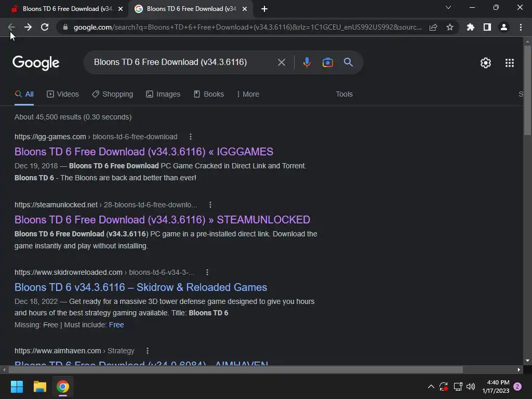Viewport: 532px width, 399px height.
Task: Open the Google apps grid
Action: [510, 63]
